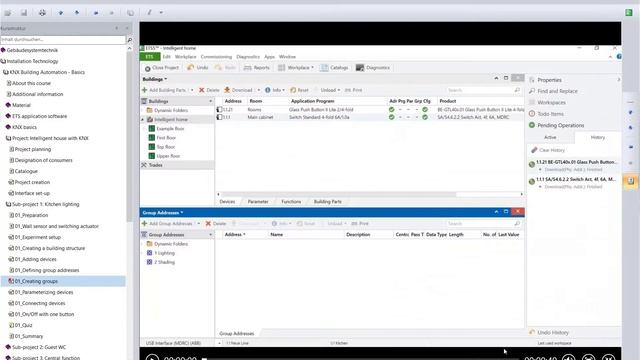This screenshot has height=360, width=640.
Task: Open the Catalogs panel
Action: pos(334,68)
